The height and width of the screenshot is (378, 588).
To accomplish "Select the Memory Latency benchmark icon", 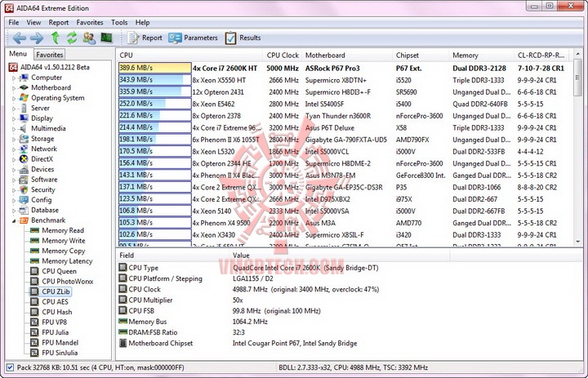I will [34, 261].
